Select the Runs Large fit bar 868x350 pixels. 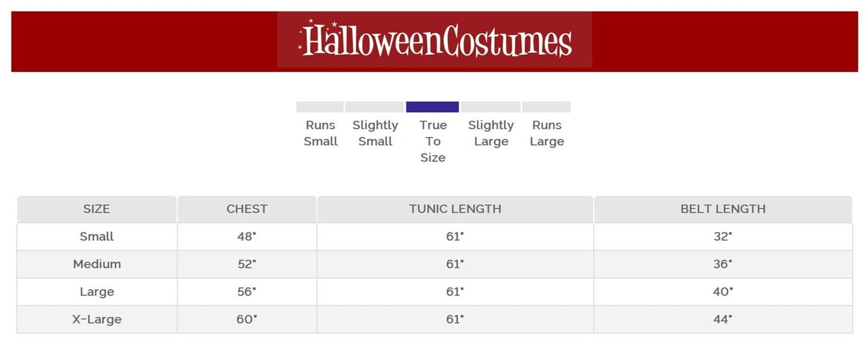pyautogui.click(x=546, y=107)
